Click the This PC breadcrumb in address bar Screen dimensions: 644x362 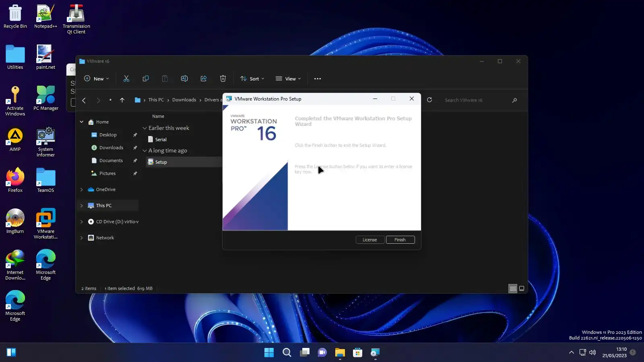(156, 100)
